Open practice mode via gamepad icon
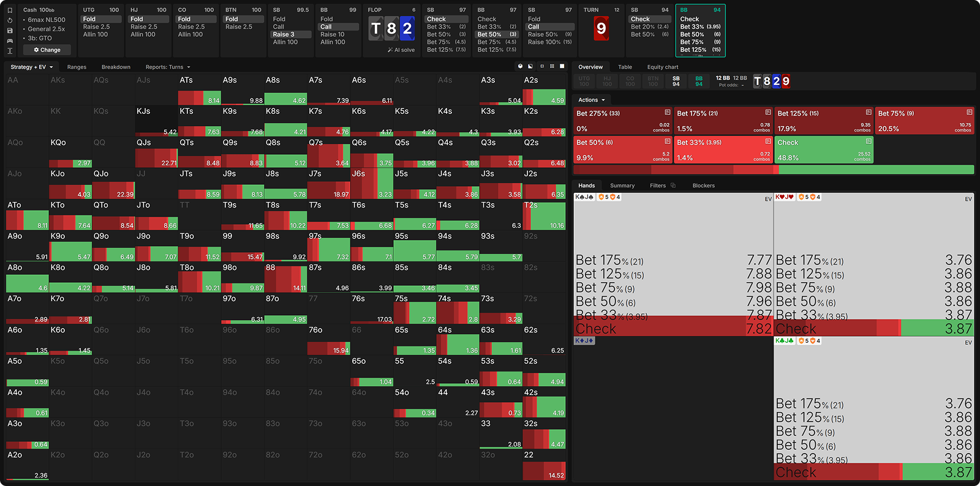Screen dimensions: 980x486 coord(10,40)
